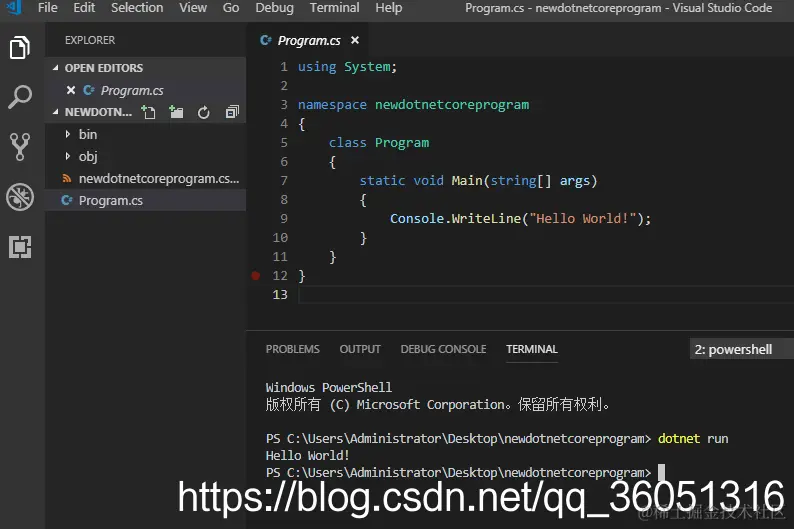Screen dimensions: 794x529
Task: Click line number 9 in gutter
Action: (284, 218)
